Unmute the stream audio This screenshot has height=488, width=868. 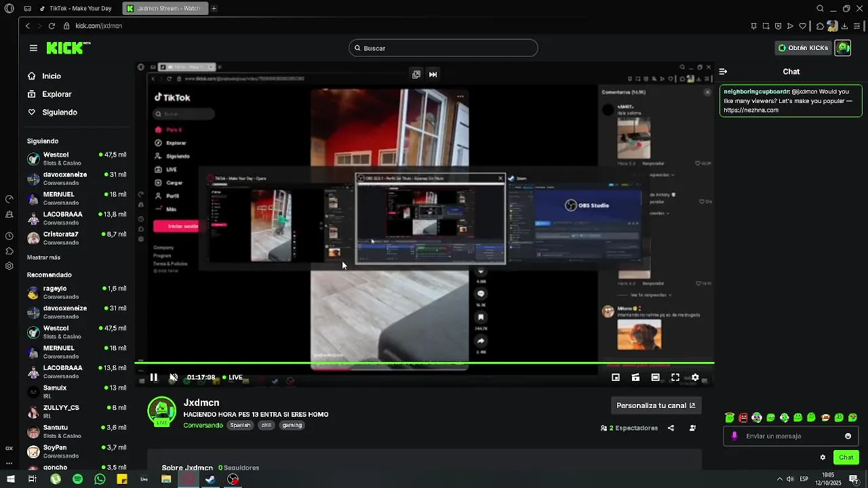[x=174, y=378]
